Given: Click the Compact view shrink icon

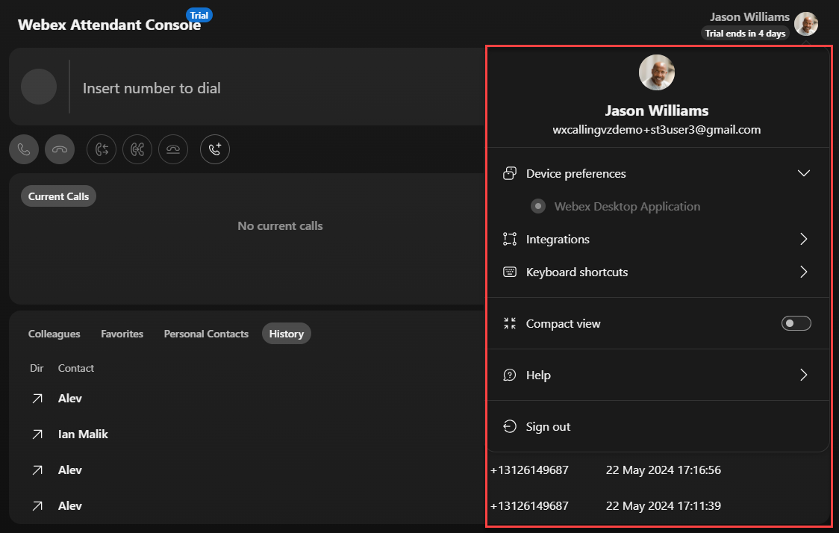Looking at the screenshot, I should [509, 324].
